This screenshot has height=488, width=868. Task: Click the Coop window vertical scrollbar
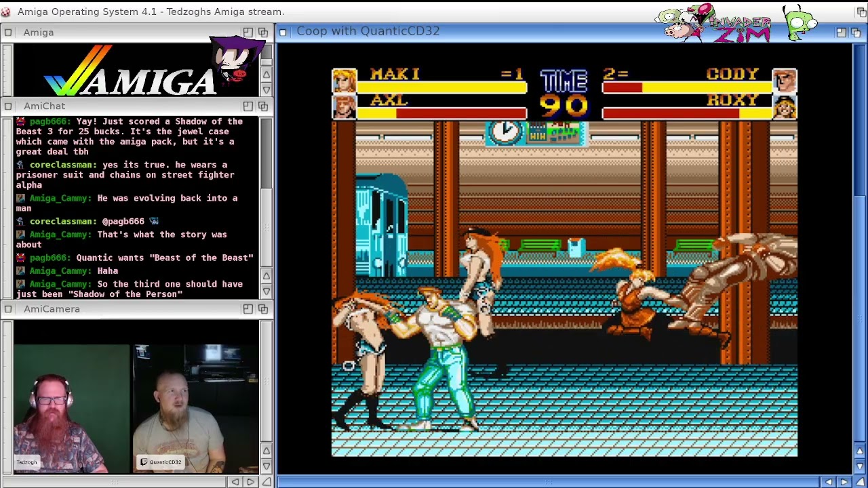click(860, 244)
